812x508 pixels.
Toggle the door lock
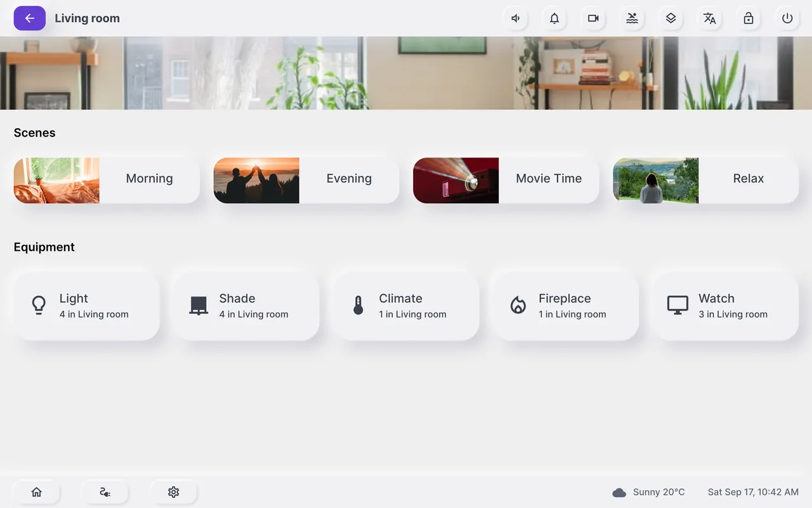coord(749,18)
